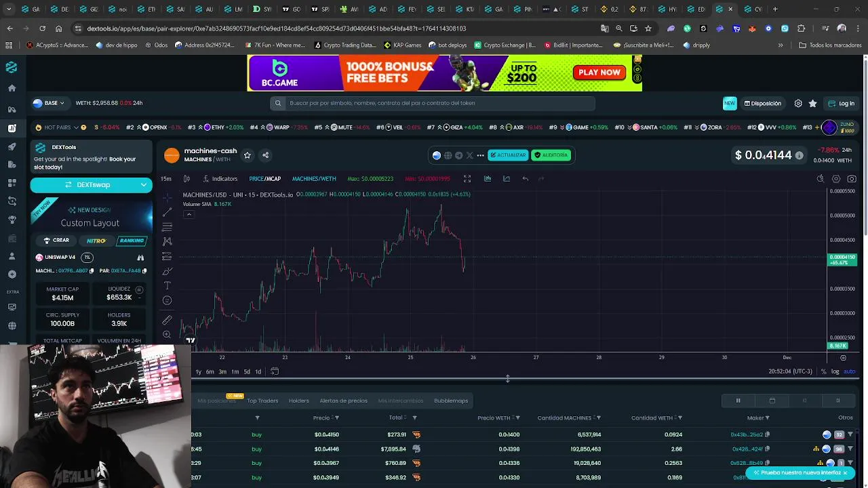Filter trades by Precio column
868x488 pixels.
338,418
